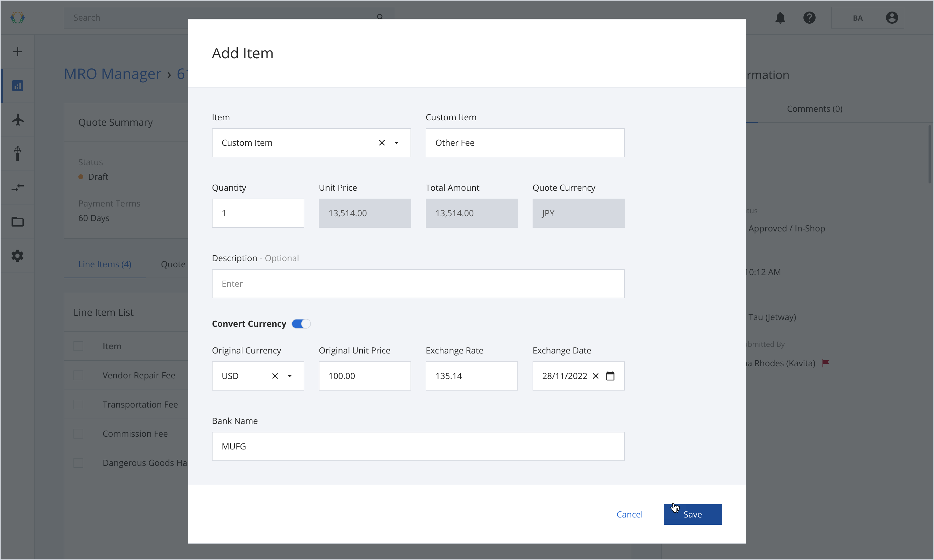
Task: Open the folder icon in sidebar
Action: click(x=17, y=221)
